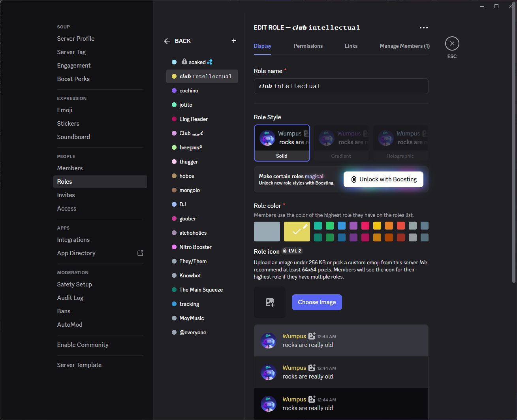517x420 pixels.
Task: Click the role icon upload placeholder
Action: 269,302
